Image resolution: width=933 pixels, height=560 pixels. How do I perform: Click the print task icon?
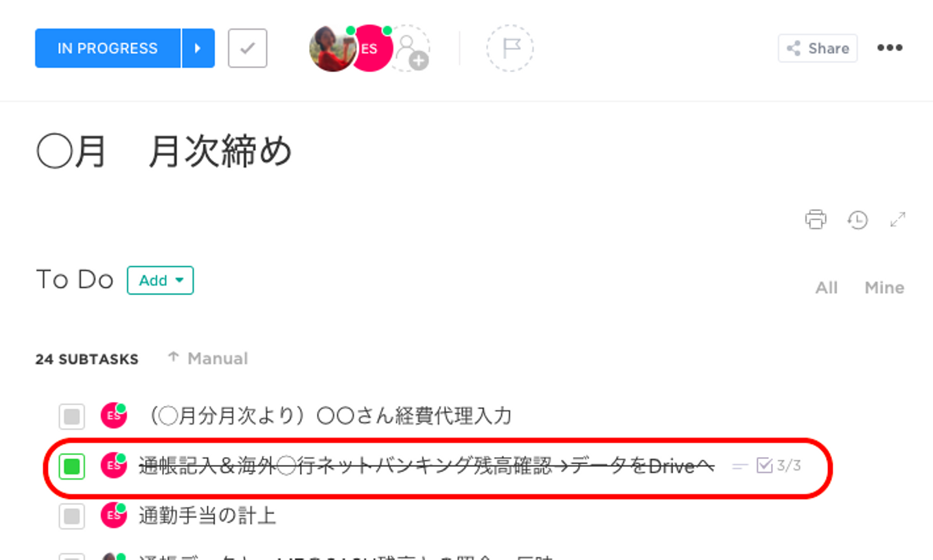pos(816,219)
